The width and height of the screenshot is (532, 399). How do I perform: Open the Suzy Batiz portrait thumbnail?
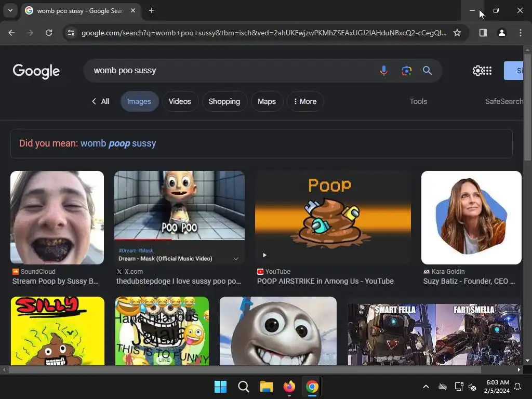point(471,218)
